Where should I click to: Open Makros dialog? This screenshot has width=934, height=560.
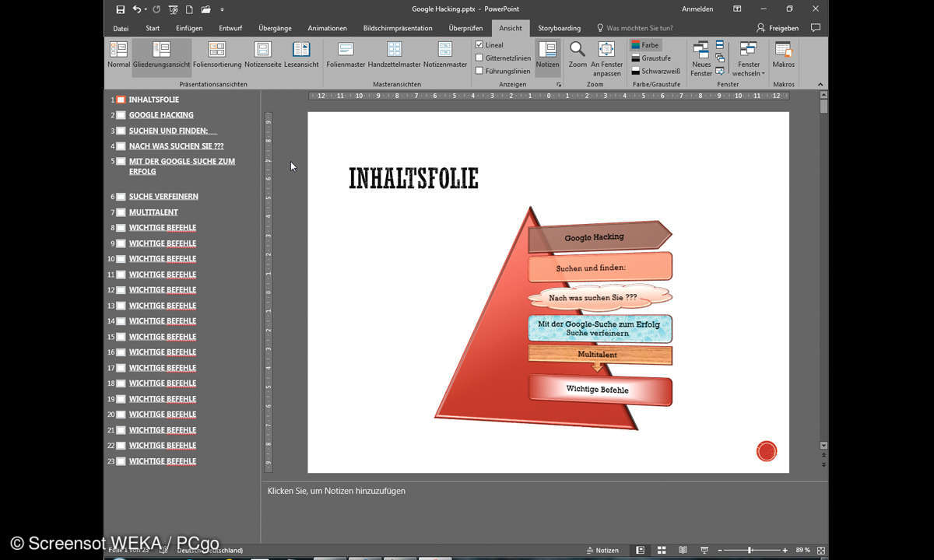(x=783, y=55)
